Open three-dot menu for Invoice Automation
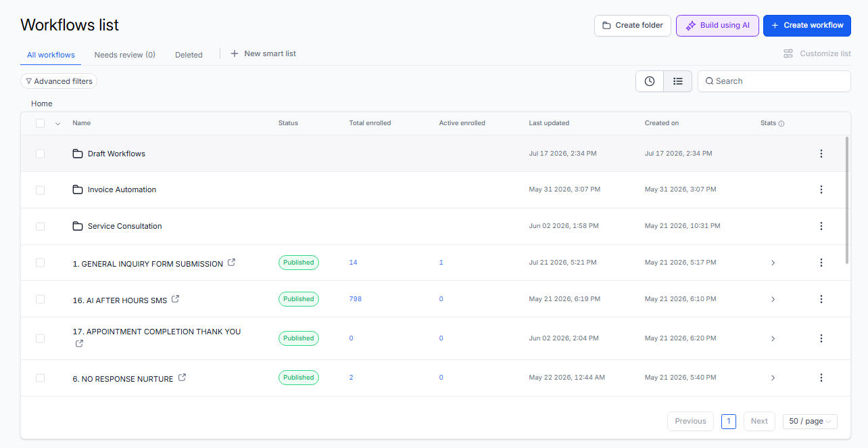 click(821, 189)
